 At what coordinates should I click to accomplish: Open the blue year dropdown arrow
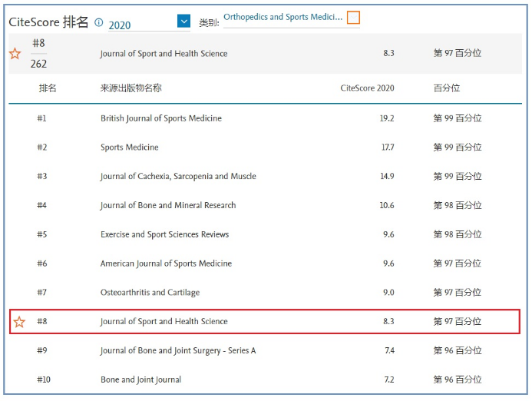tap(183, 22)
